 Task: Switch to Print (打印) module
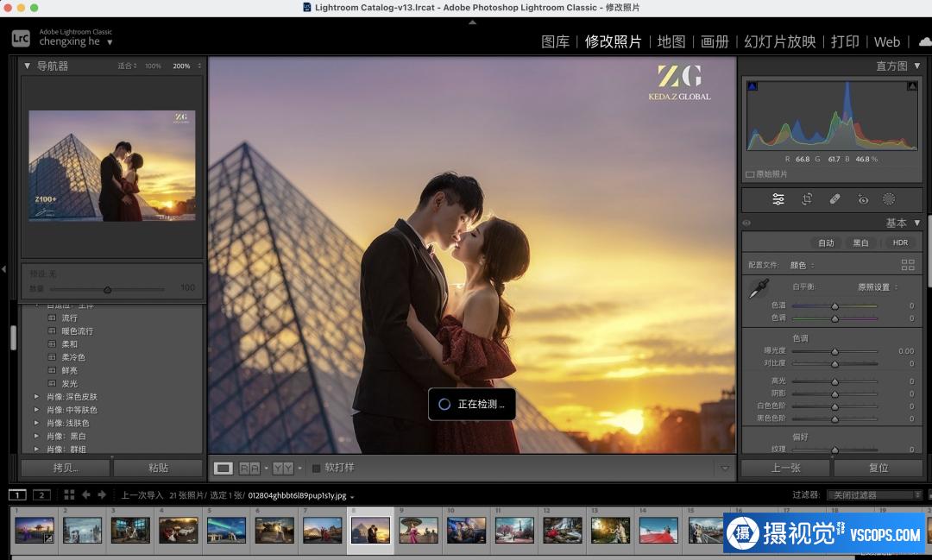(845, 41)
